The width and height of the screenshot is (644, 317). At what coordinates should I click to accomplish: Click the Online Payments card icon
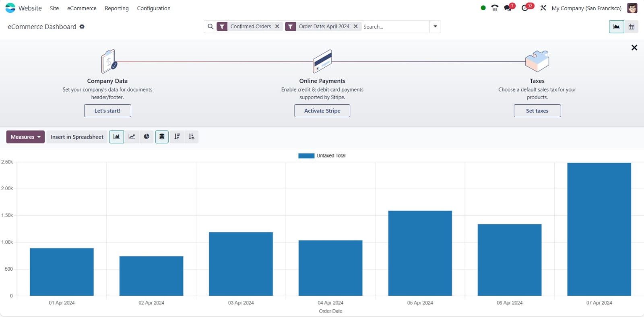click(x=322, y=61)
